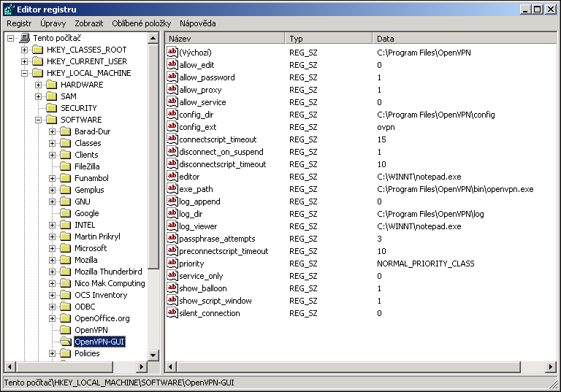The image size is (561, 392).
Task: Select the log_append value name
Action: coord(199,201)
